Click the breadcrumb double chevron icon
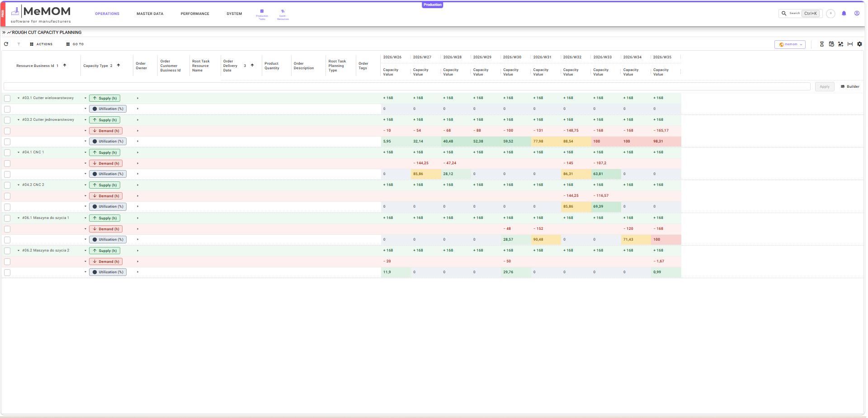 tap(4, 33)
